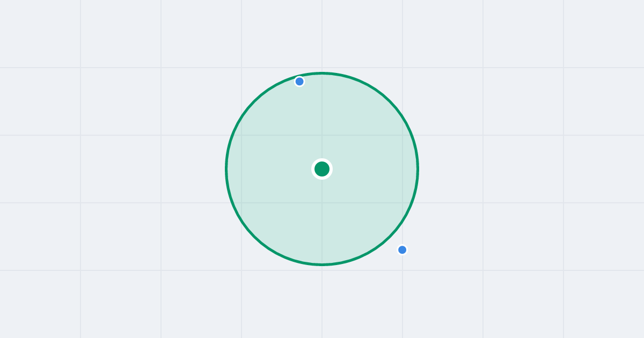
Task: Click the circle outline at its bottommost point
Action: coord(322,264)
